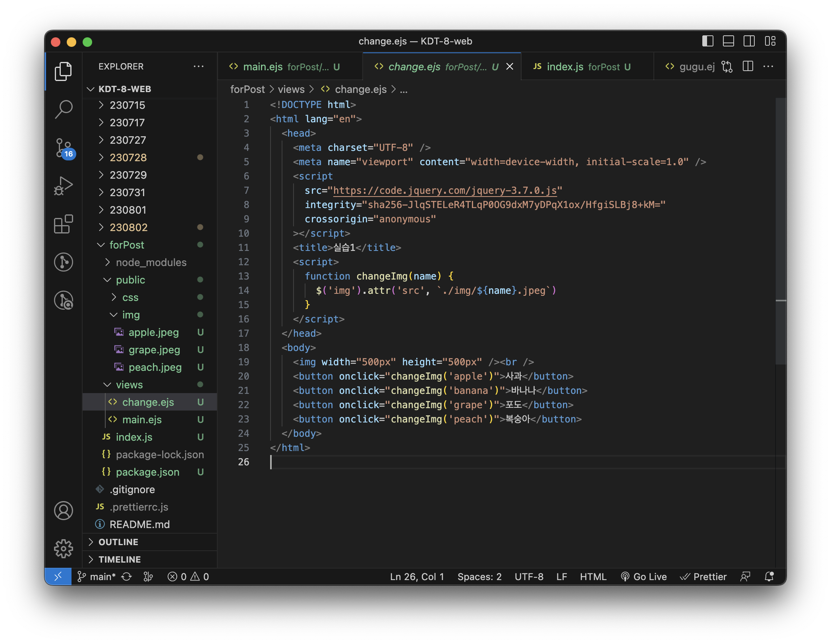Open the Explorer view in activity bar

click(x=63, y=71)
